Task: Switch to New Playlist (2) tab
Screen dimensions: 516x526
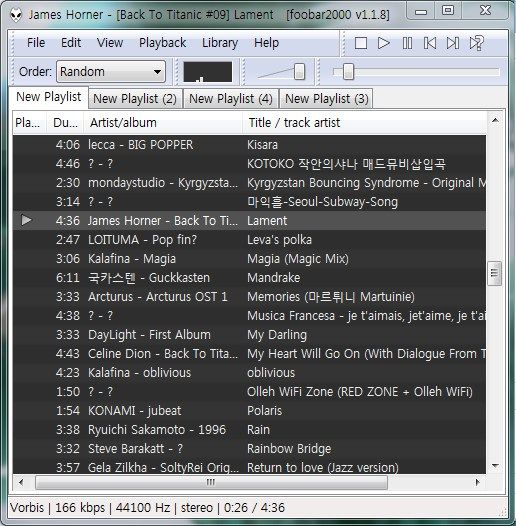Action: point(135,99)
